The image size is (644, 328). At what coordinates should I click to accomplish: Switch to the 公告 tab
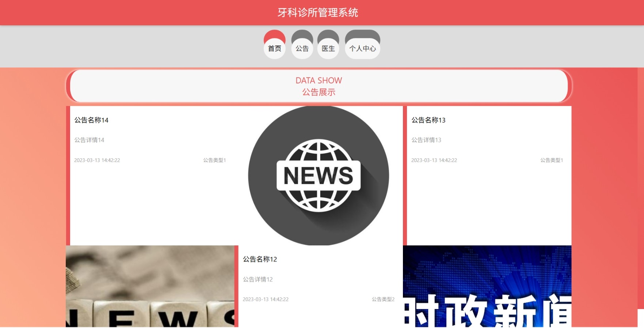click(302, 44)
